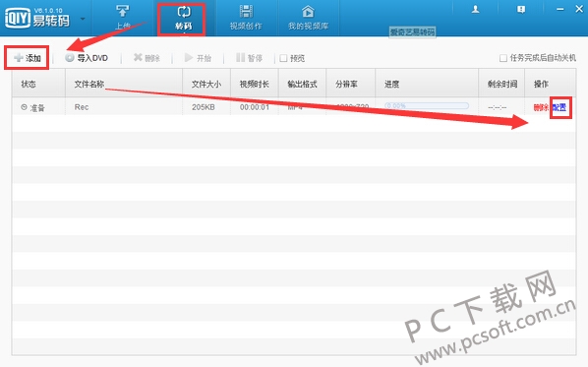588x367 pixels.
Task: Click the 输出格式 column header
Action: (302, 84)
